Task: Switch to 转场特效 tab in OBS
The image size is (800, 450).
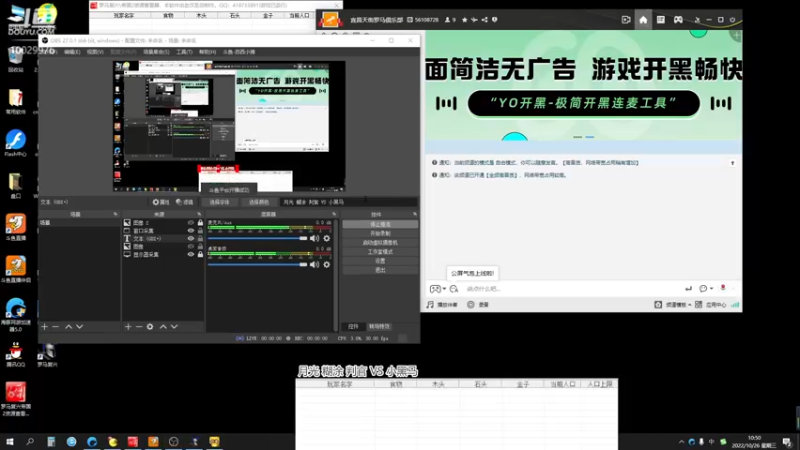Action: [379, 327]
